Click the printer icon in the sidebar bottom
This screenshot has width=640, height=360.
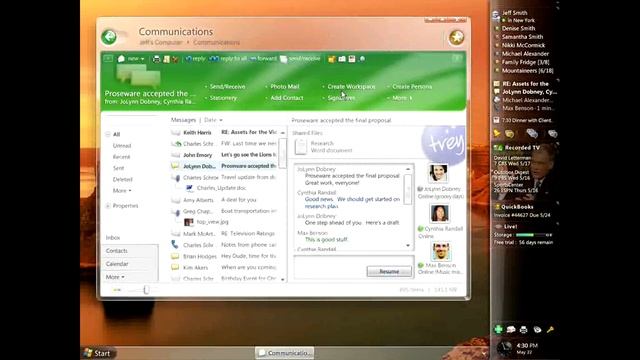point(523,329)
